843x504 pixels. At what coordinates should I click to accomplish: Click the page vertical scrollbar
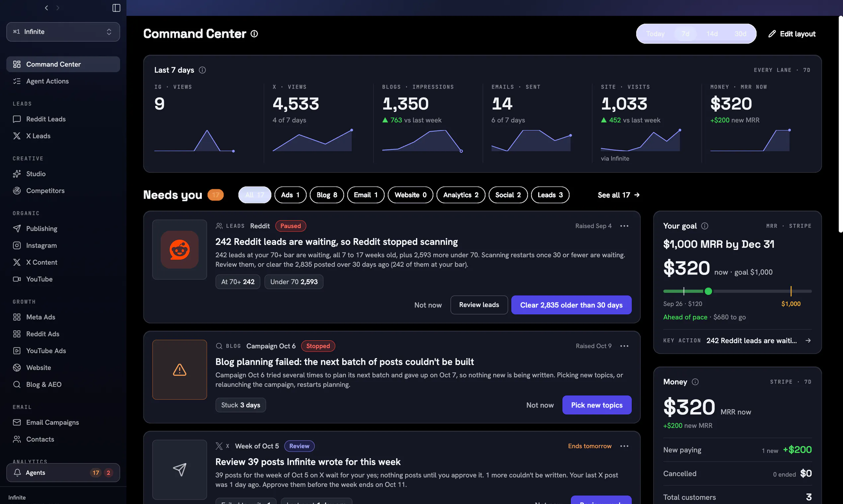click(840, 124)
